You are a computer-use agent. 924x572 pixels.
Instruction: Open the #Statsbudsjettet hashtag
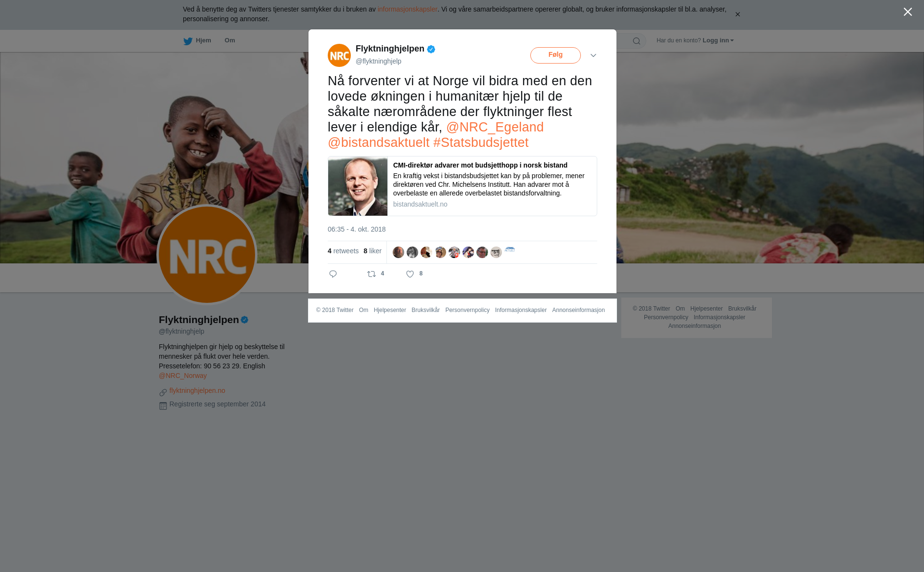481,143
